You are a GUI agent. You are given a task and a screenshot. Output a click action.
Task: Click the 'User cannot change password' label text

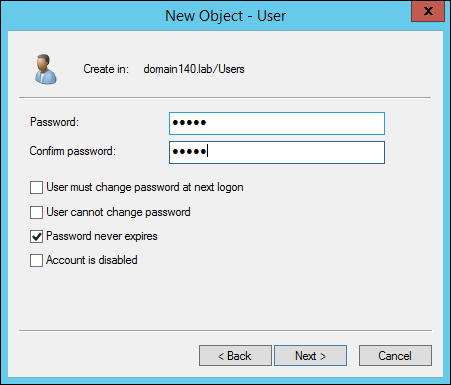tap(118, 212)
